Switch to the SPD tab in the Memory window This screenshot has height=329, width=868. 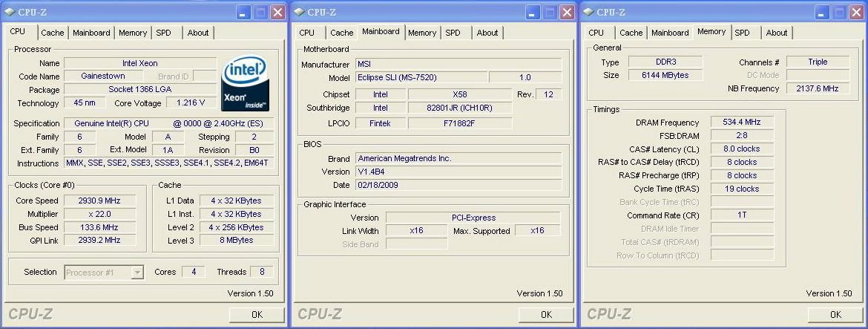click(743, 33)
